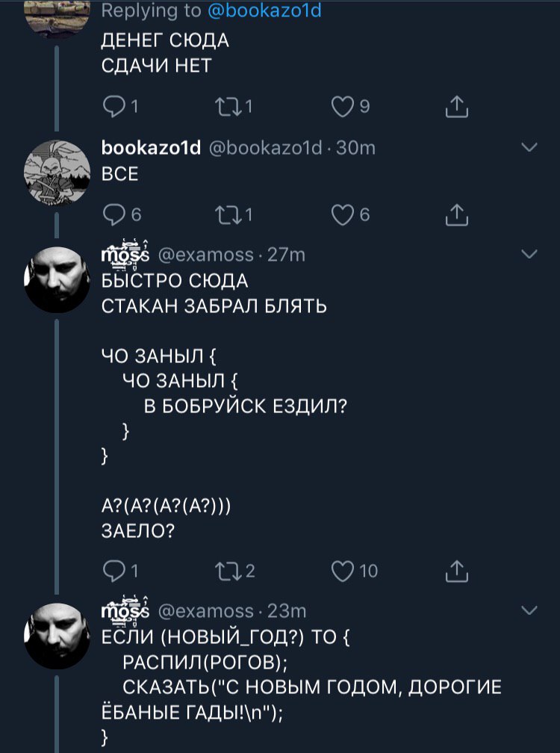Open options chevron on examoss 27m tweet
560x753 pixels.
[529, 254]
